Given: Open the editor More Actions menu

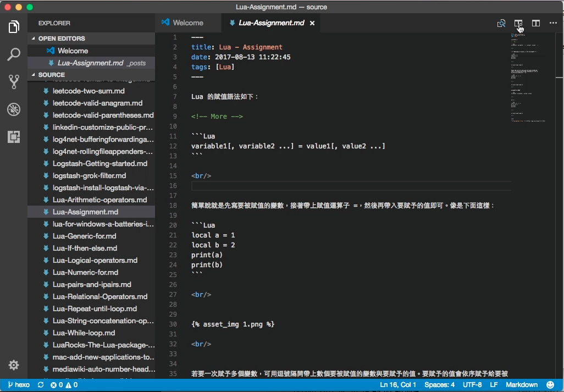Looking at the screenshot, I should (553, 23).
